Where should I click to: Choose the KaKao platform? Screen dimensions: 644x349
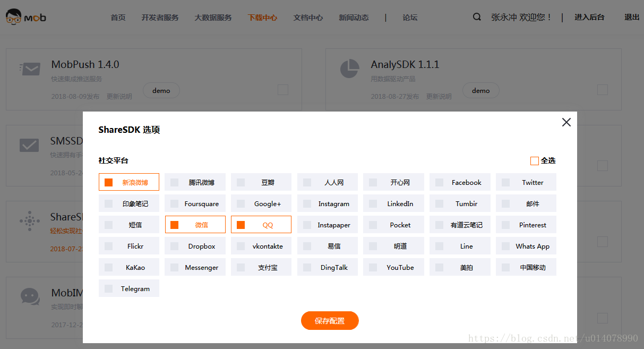129,267
